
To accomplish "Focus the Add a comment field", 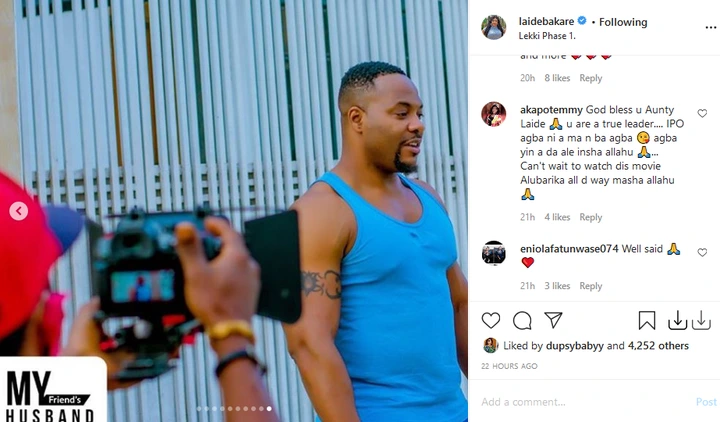I will point(584,402).
